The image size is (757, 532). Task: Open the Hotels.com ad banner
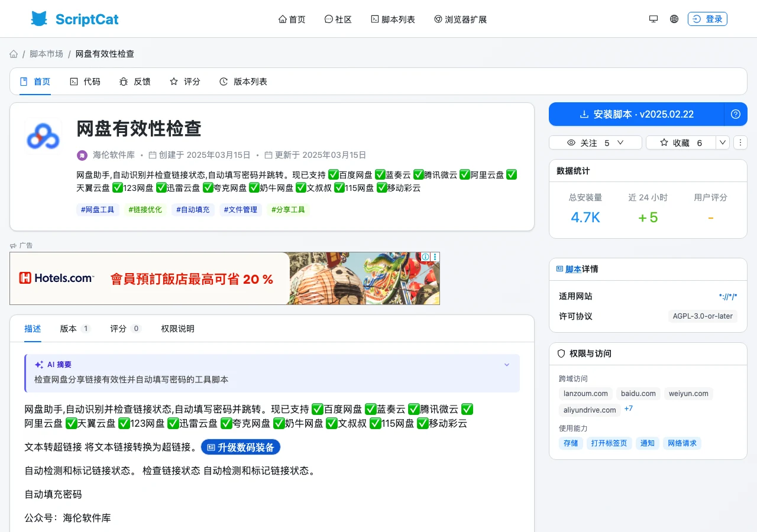(225, 278)
